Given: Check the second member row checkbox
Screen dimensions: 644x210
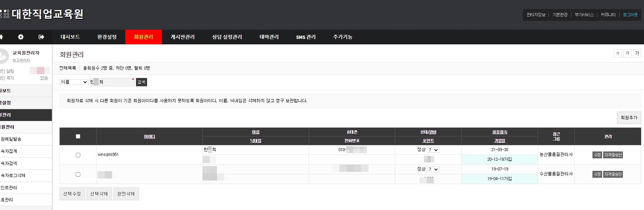Looking at the screenshot, I should 78,174.
